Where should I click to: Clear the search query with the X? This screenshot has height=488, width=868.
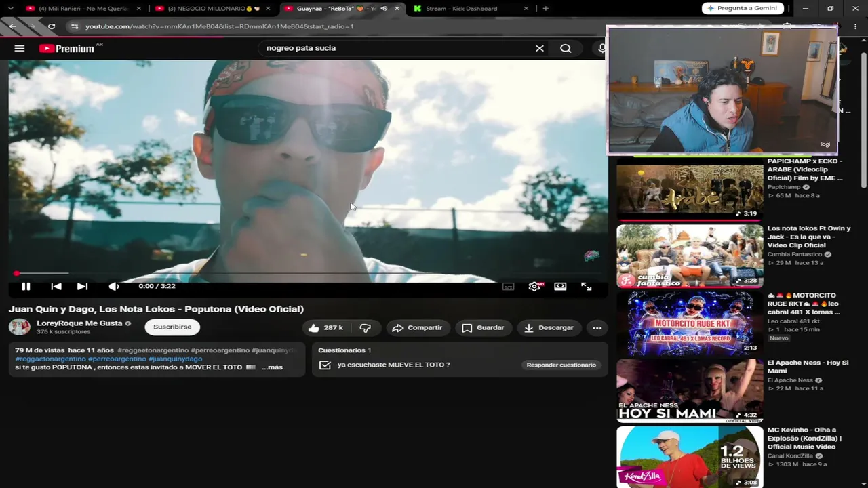coord(540,48)
